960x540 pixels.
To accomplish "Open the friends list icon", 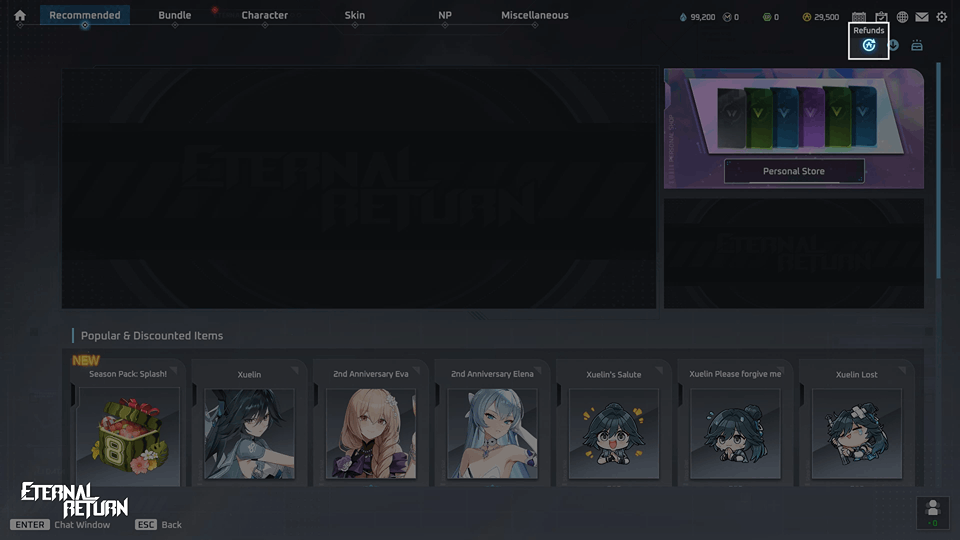I will click(x=932, y=512).
